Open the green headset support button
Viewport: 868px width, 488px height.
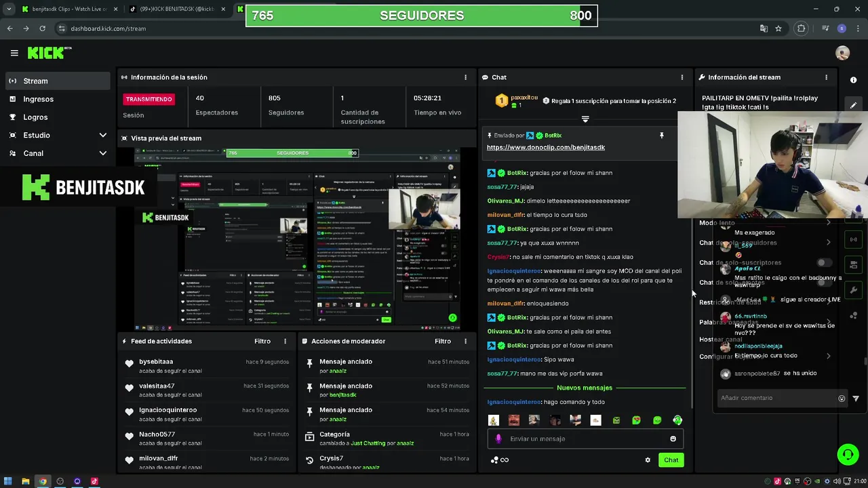848,454
